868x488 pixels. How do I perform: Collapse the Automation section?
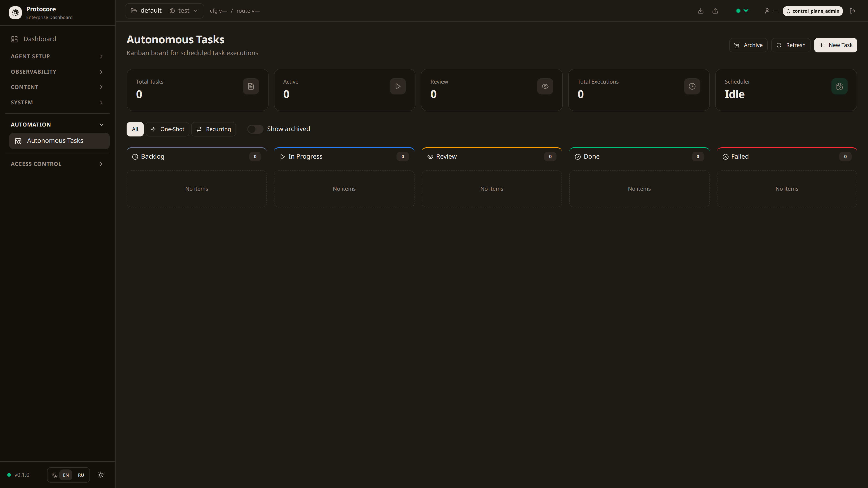(57, 125)
